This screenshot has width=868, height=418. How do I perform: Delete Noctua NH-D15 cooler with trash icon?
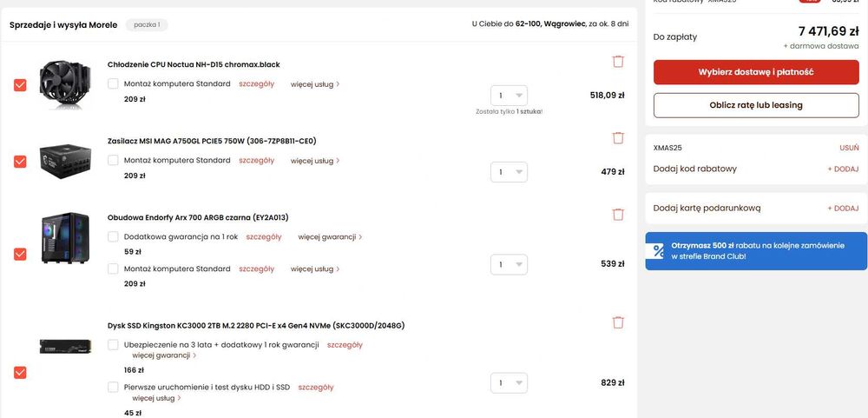click(618, 62)
